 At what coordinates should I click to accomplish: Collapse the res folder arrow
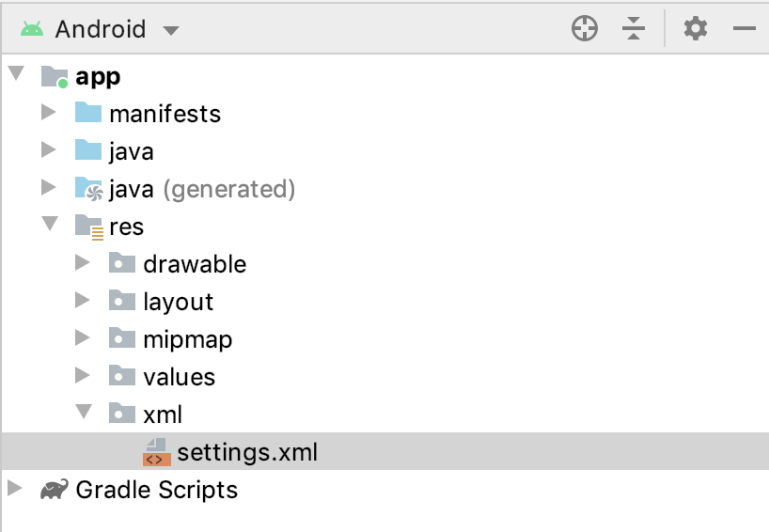click(50, 223)
